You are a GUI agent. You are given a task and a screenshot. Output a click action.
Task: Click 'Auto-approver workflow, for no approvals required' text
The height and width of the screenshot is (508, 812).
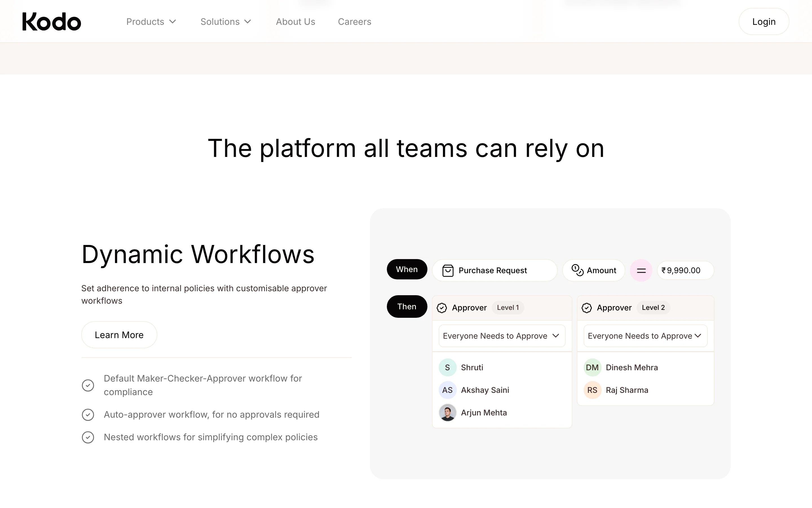[x=211, y=415]
